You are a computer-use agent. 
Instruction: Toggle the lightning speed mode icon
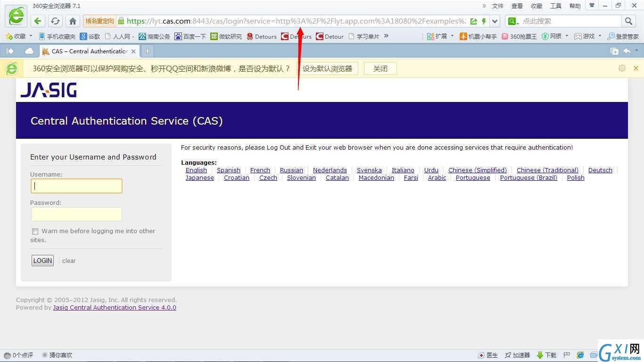[x=484, y=21]
